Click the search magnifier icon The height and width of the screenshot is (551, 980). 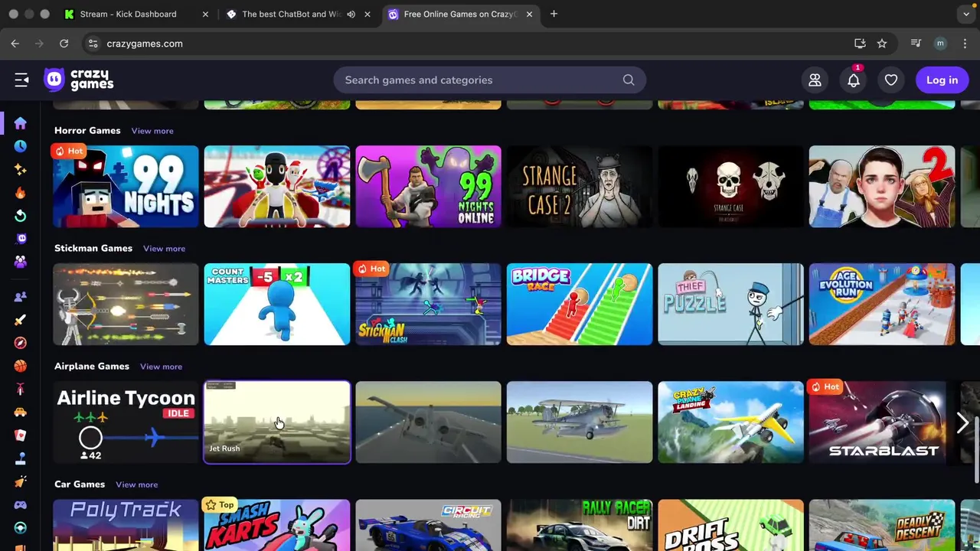coord(629,80)
